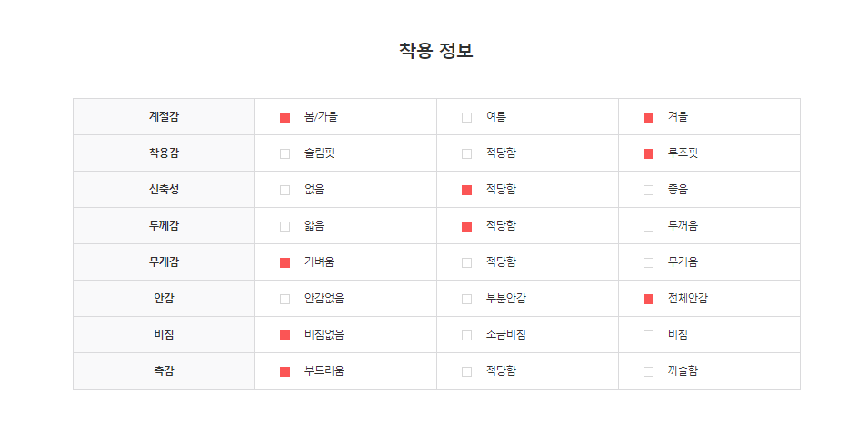Image resolution: width=868 pixels, height=434 pixels.
Task: Select the 슬림핏 fit checkbox
Action: 284,153
